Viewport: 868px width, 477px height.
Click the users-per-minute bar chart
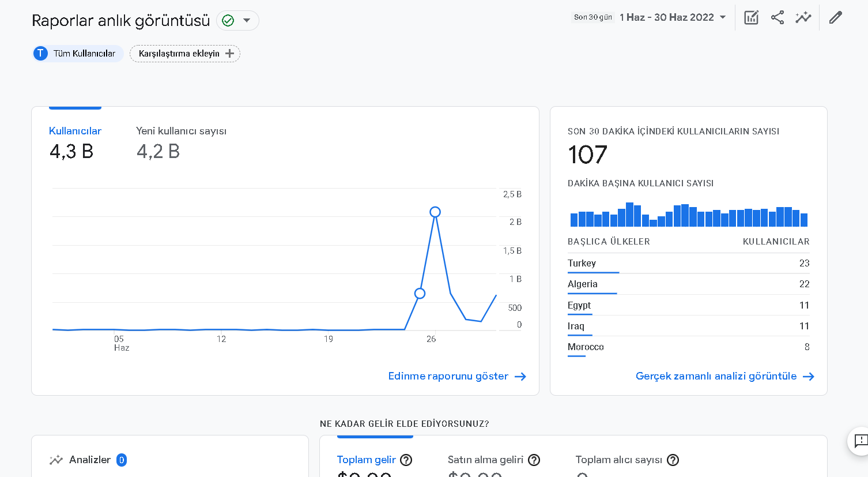point(689,215)
